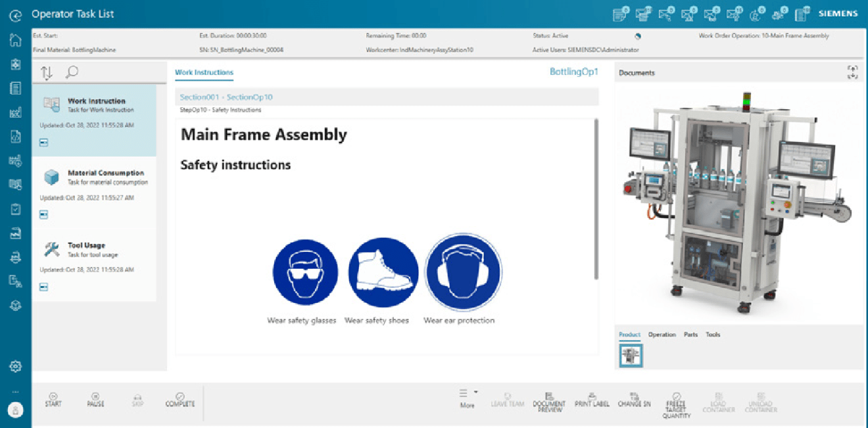This screenshot has width=868, height=428.
Task: Switch to the Operation documents tab
Action: point(662,335)
